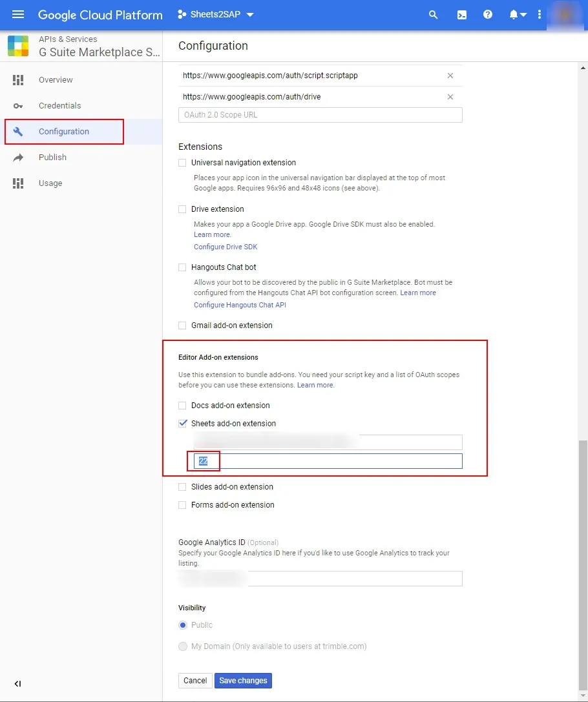Open the hamburger navigation menu
The image size is (588, 702).
tap(18, 14)
